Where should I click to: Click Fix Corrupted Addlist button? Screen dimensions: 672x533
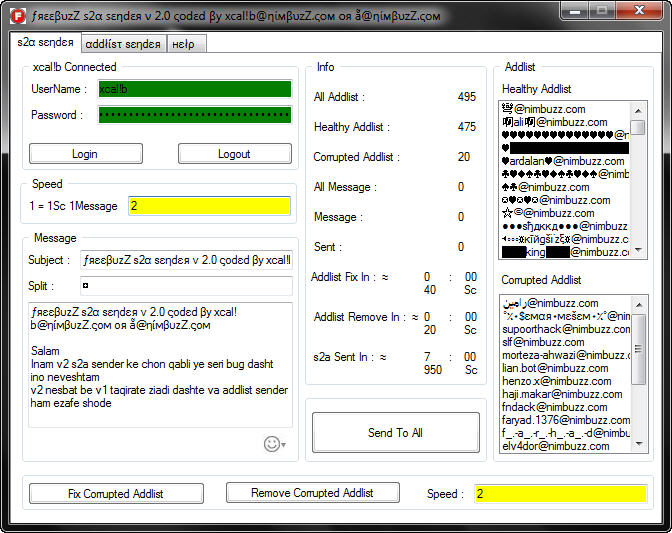(x=116, y=494)
